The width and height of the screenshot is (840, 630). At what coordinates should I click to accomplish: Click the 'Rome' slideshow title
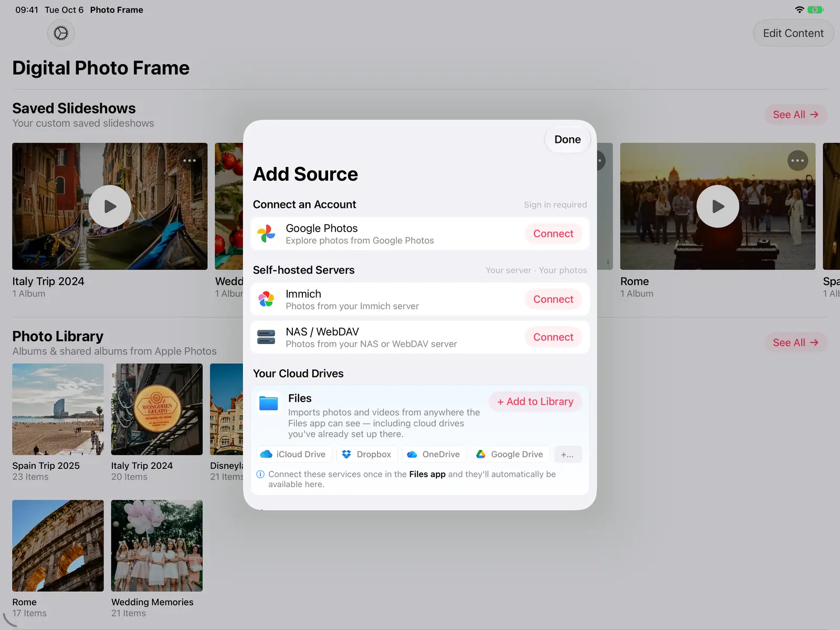pos(634,281)
